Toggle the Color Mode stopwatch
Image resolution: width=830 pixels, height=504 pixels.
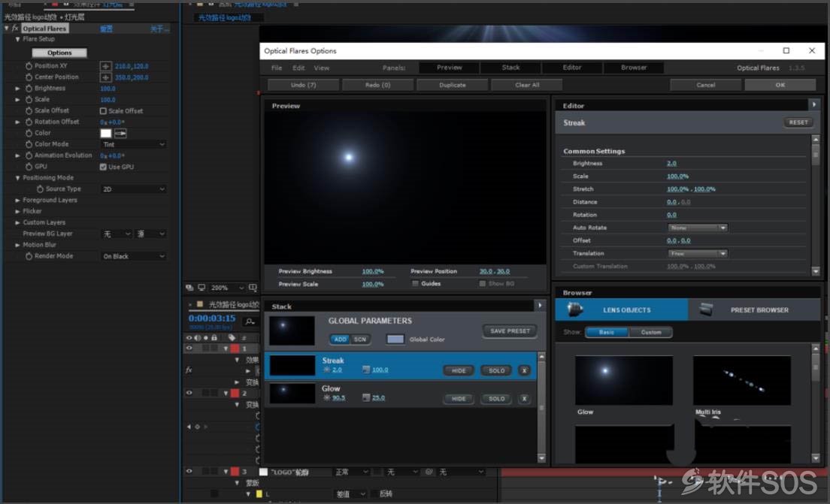point(29,144)
